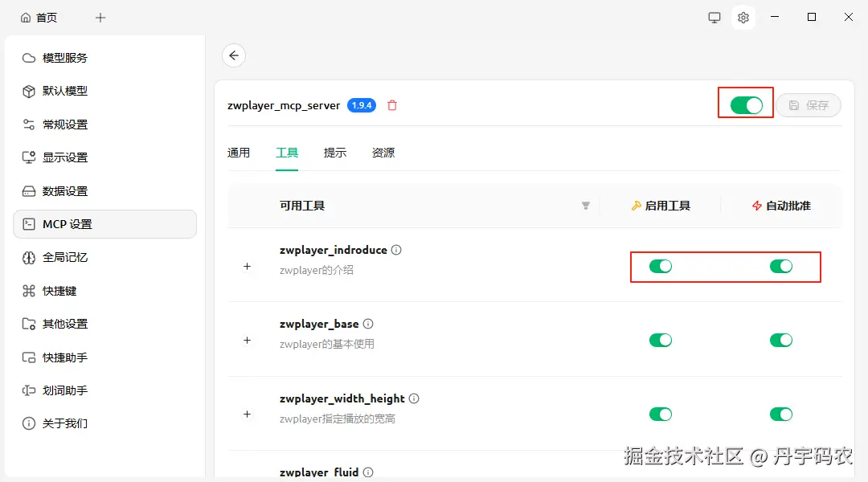This screenshot has height=482, width=868.
Task: Expand the zwplayer_indroduce row
Action: (x=247, y=266)
